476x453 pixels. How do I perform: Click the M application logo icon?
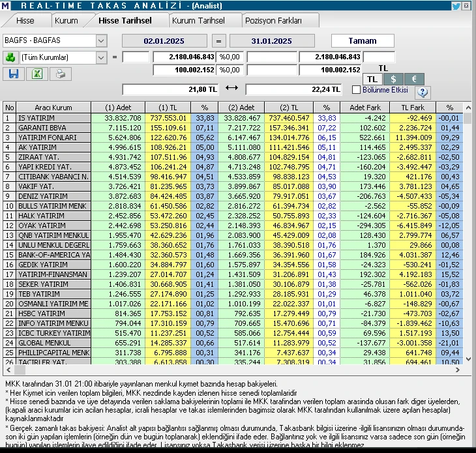pos(5,5)
